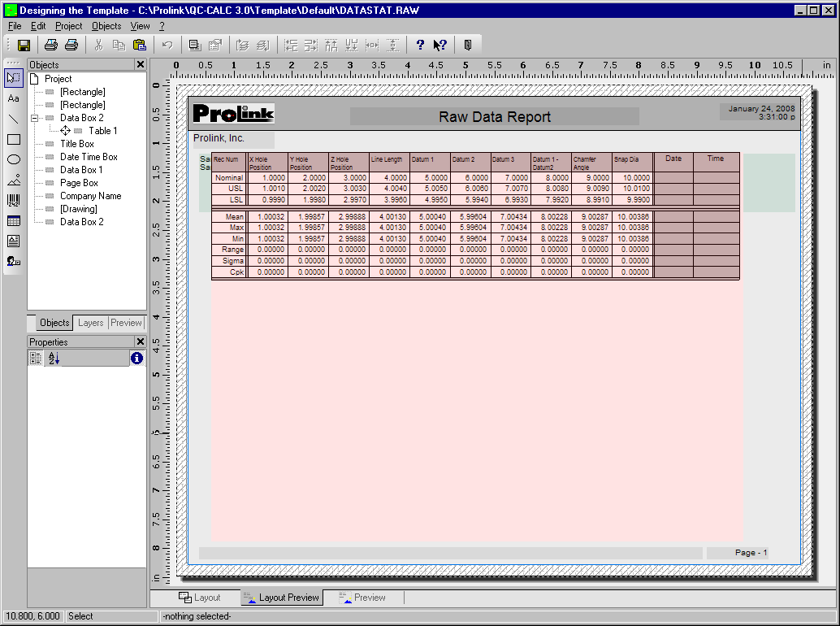Save the template with the floppy disk icon
This screenshot has width=840, height=626.
point(24,46)
